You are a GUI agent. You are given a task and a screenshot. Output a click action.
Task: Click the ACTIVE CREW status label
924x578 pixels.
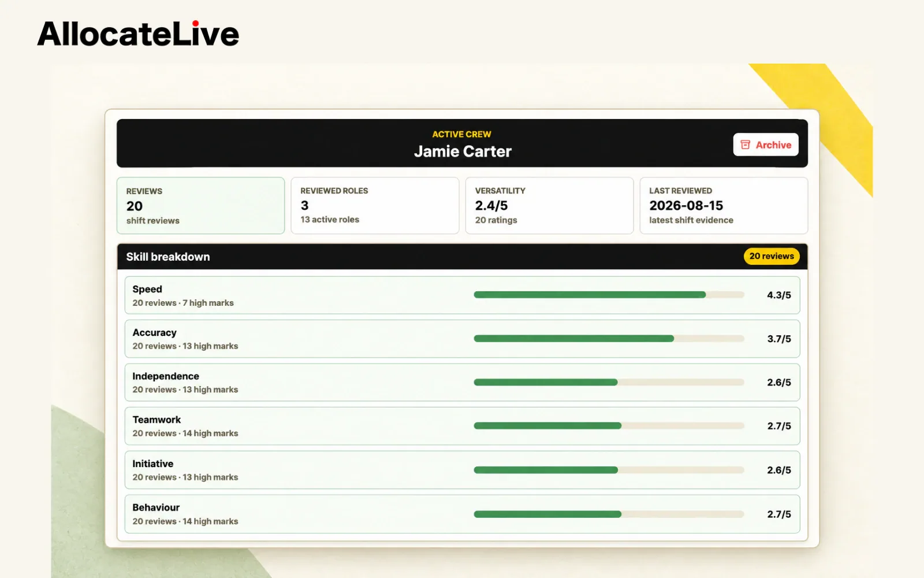(461, 134)
